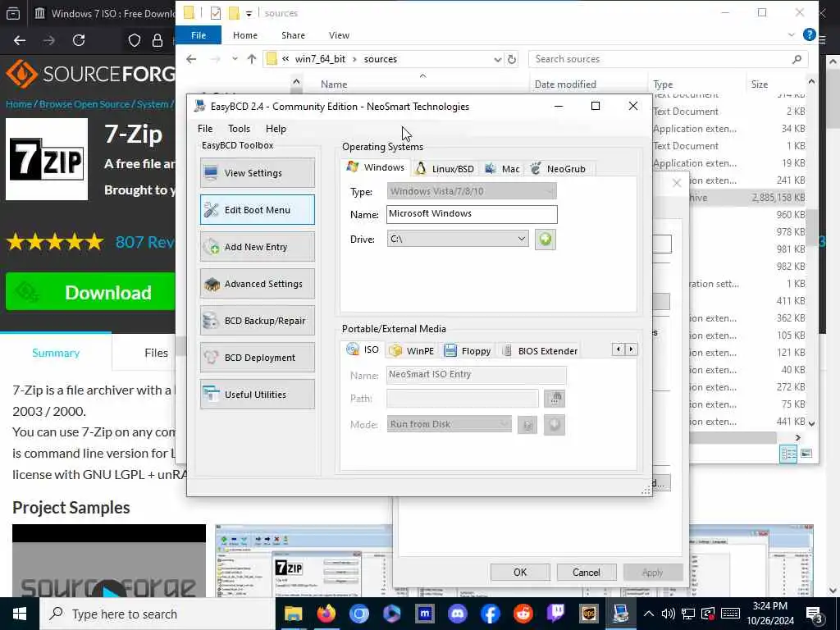The height and width of the screenshot is (630, 840).
Task: Click the small disk icon beside Mode dropdown
Action: (x=527, y=426)
